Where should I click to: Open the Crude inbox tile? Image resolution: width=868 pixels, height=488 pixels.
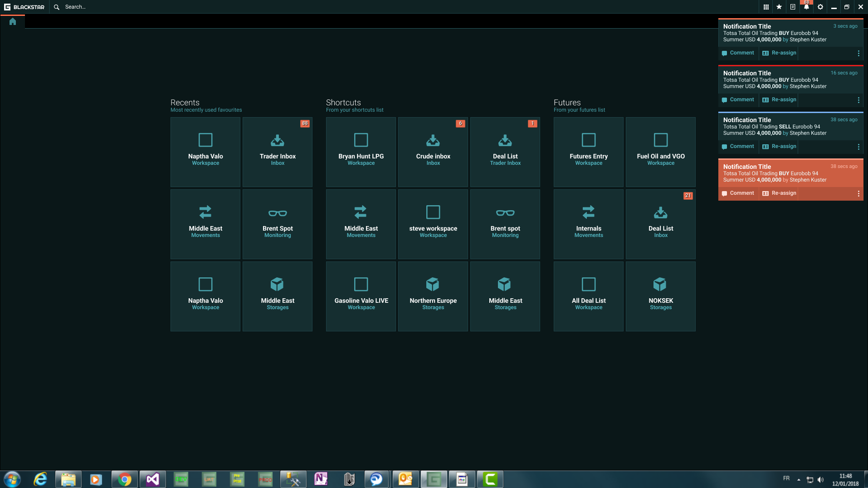[433, 152]
